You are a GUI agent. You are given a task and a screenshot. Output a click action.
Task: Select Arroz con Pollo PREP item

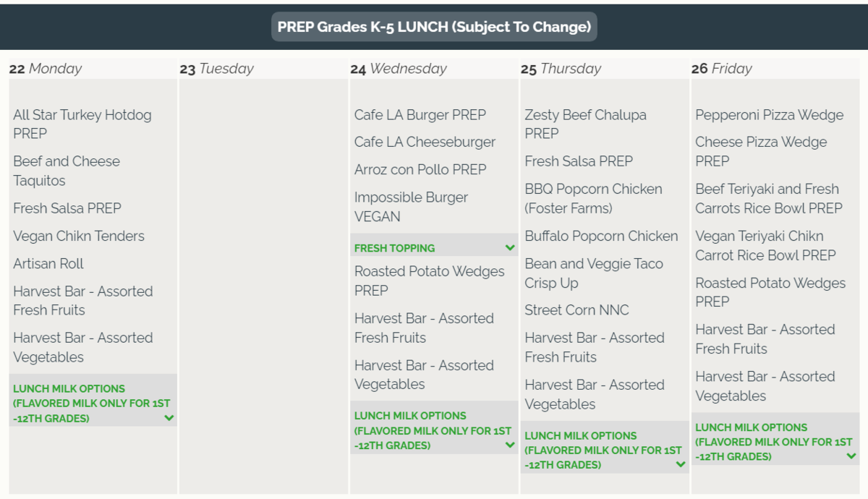tap(420, 170)
